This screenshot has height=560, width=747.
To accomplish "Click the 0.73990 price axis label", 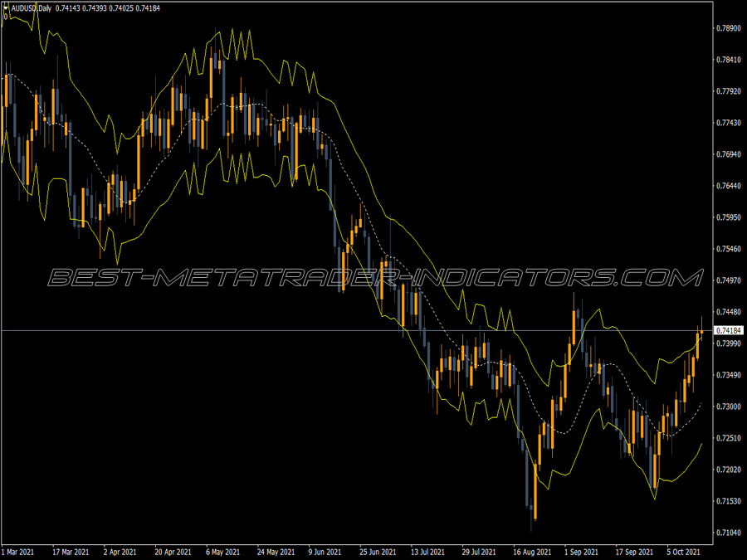I will click(729, 343).
